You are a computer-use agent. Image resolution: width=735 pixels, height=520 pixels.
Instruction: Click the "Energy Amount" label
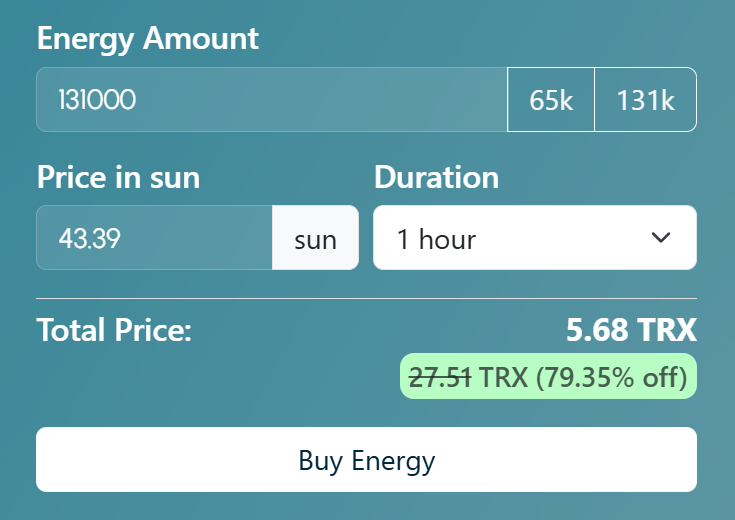coord(148,39)
